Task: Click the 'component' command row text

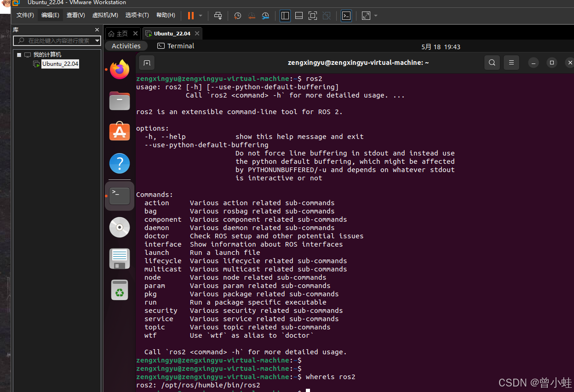Action: 246,219
